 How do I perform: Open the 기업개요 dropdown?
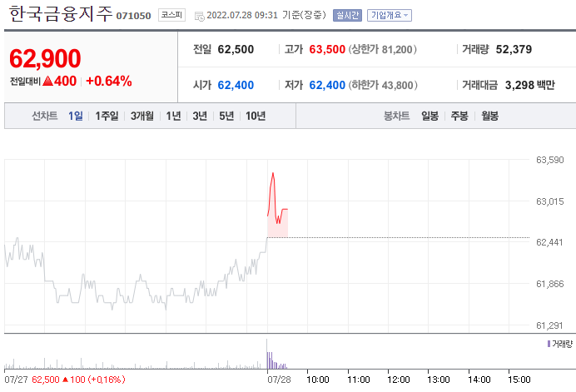click(x=390, y=16)
